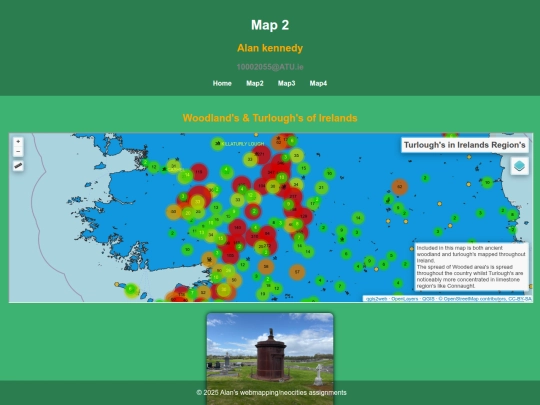
Task: Select the green cluster marker labeled 21
Action: [321, 188]
